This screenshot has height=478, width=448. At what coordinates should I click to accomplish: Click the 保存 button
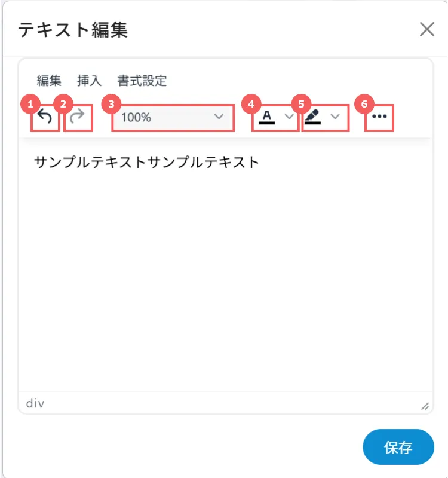coord(398,447)
